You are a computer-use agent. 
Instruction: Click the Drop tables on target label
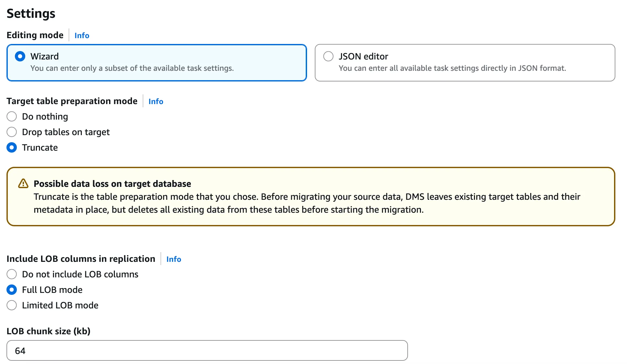[x=66, y=132]
